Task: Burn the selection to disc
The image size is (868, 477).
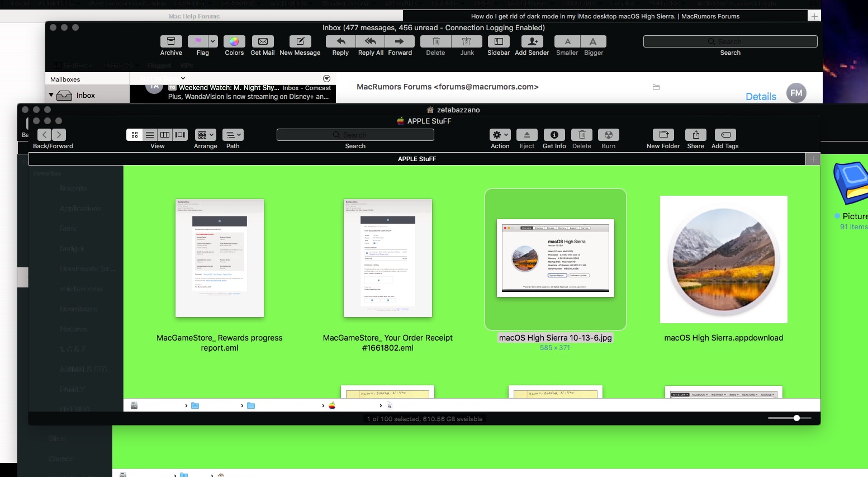Action: [609, 135]
